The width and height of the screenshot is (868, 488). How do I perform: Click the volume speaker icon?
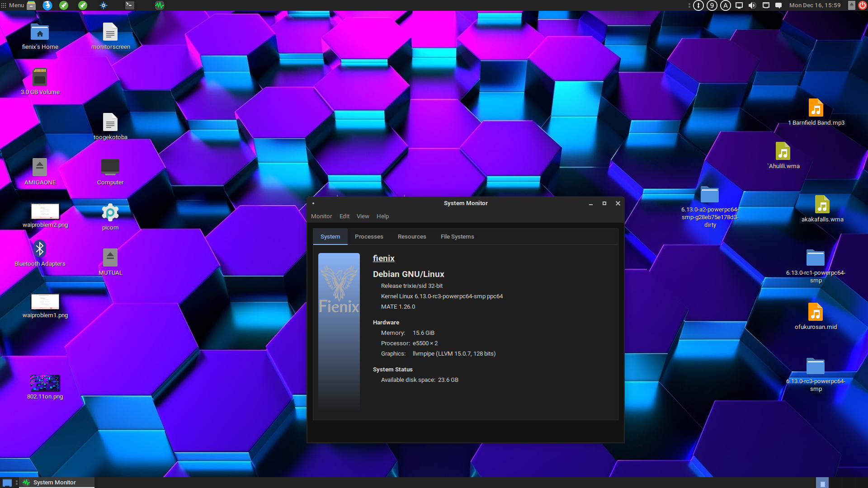point(752,5)
